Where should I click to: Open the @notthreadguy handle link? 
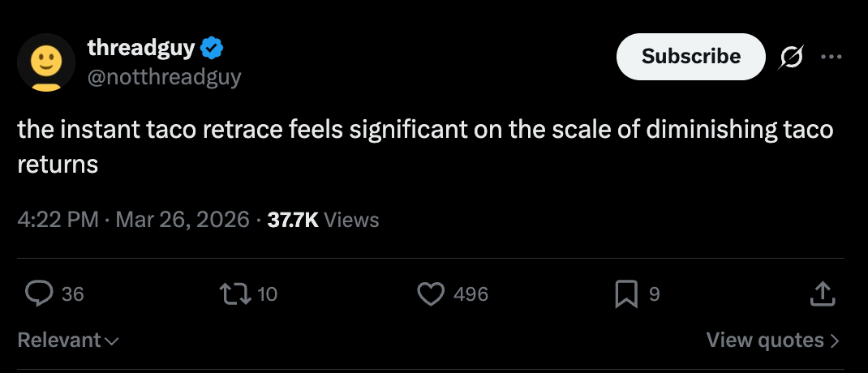coord(164,76)
